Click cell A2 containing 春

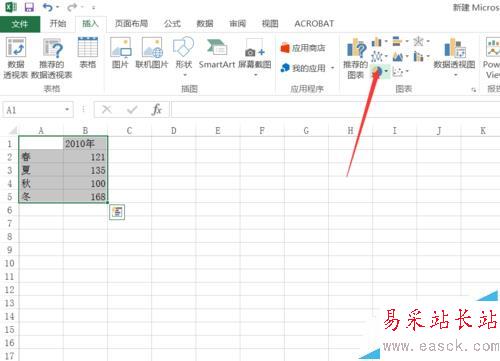[41, 157]
